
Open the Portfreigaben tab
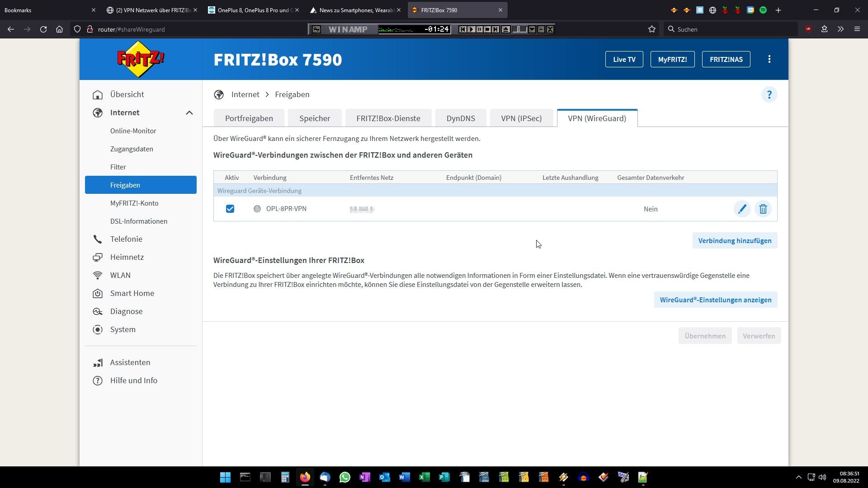click(249, 118)
